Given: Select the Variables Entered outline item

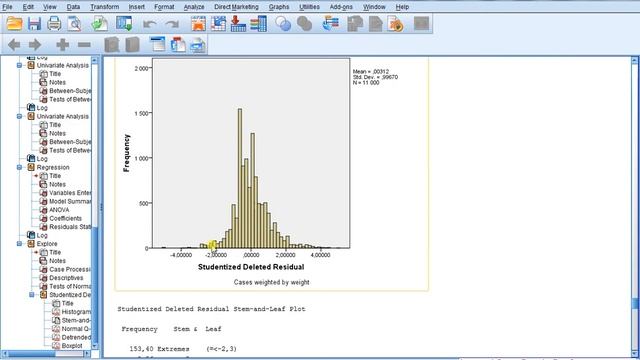Looking at the screenshot, I should 70,193.
